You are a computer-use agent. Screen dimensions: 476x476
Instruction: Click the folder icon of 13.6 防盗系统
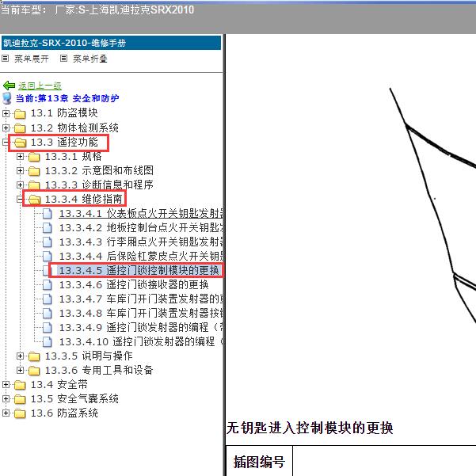tap(20, 413)
